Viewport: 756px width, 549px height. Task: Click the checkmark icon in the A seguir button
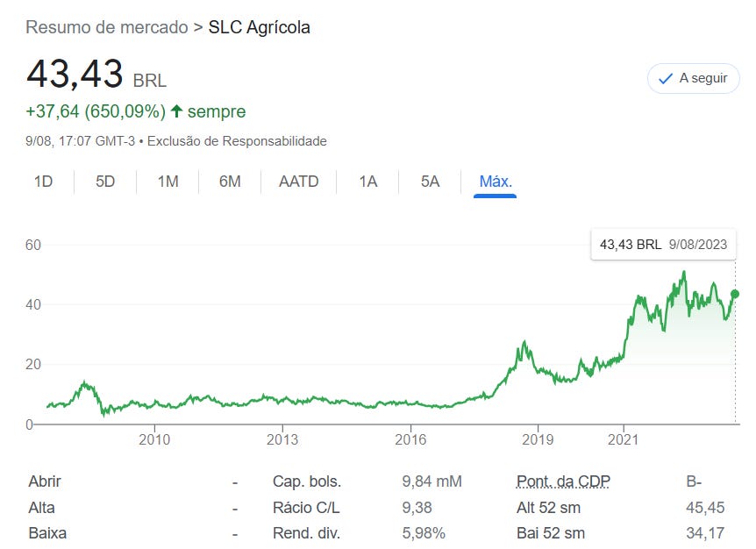(x=664, y=78)
